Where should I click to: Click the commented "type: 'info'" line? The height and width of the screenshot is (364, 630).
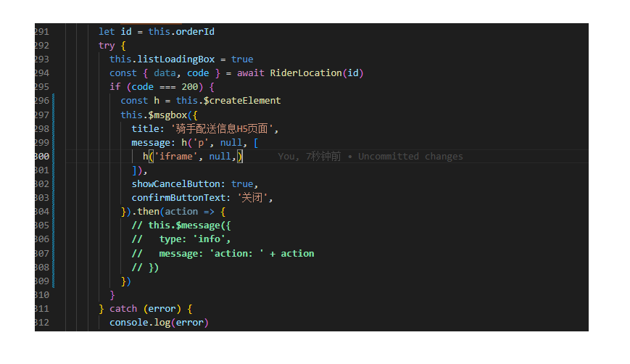tap(181, 239)
